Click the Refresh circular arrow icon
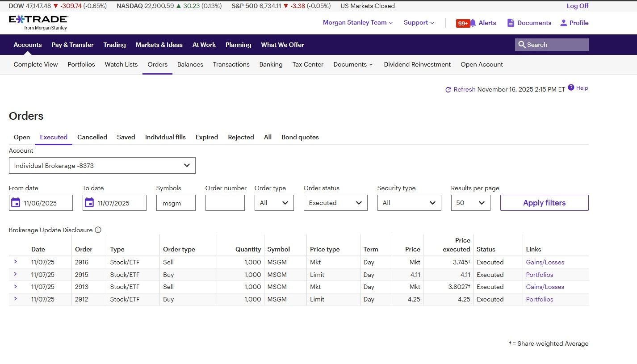The height and width of the screenshot is (364, 637). (x=448, y=90)
